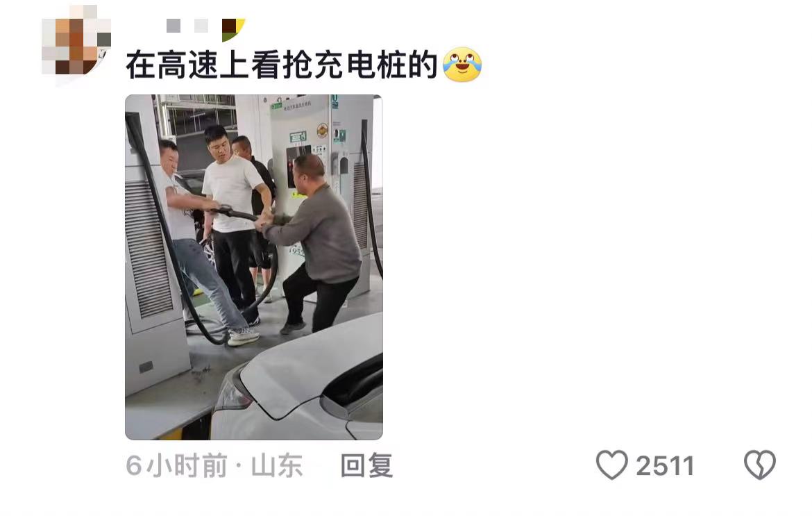
Task: Like the comment with the heart icon
Action: tap(611, 465)
